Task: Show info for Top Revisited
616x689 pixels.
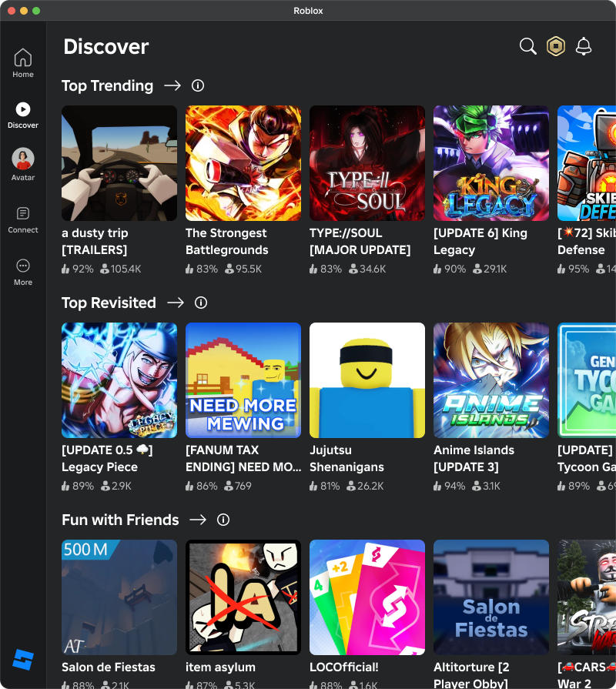Action: click(x=201, y=303)
